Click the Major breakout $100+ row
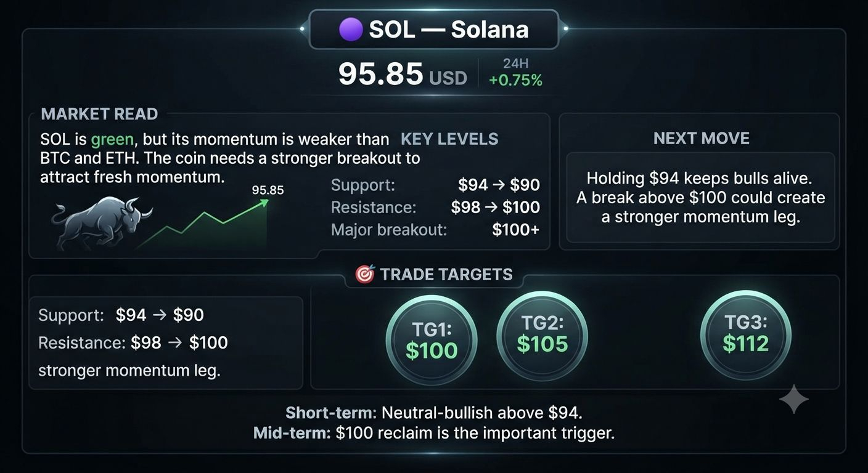Screen dimensions: 868x473 pos(435,230)
